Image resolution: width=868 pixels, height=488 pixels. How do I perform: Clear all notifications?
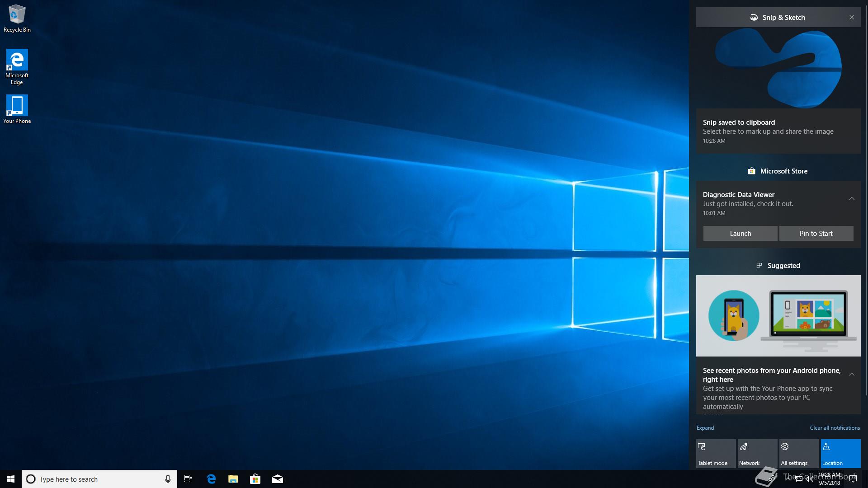pos(835,428)
